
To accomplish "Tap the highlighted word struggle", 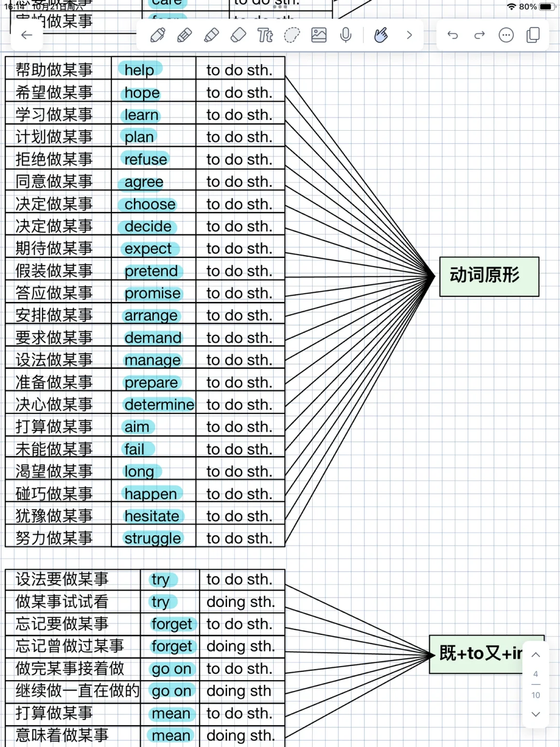I will pos(152,538).
